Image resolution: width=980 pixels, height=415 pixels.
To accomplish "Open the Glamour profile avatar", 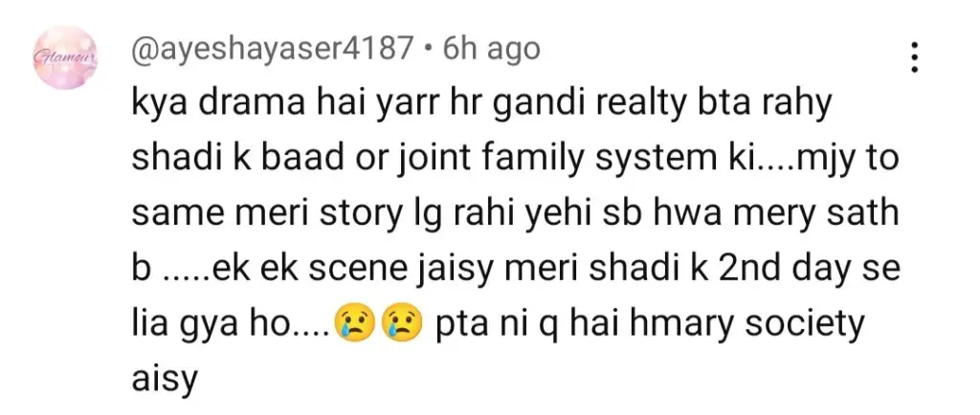I will point(65,58).
